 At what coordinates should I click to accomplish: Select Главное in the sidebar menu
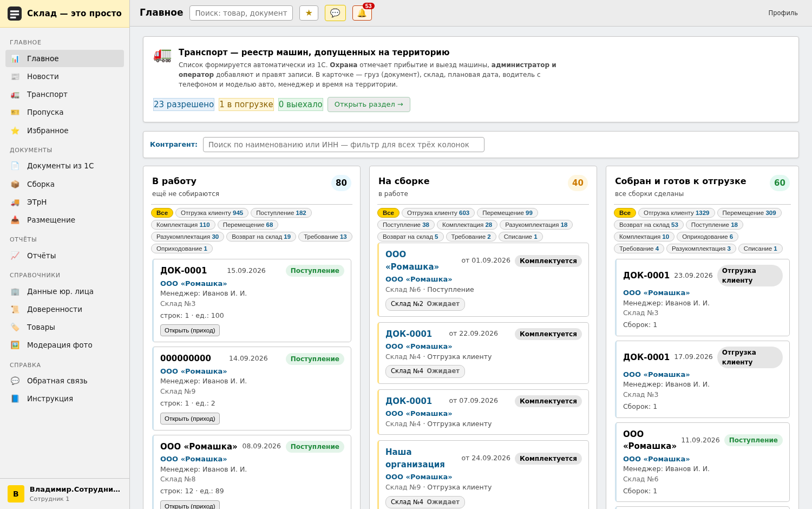tap(64, 58)
